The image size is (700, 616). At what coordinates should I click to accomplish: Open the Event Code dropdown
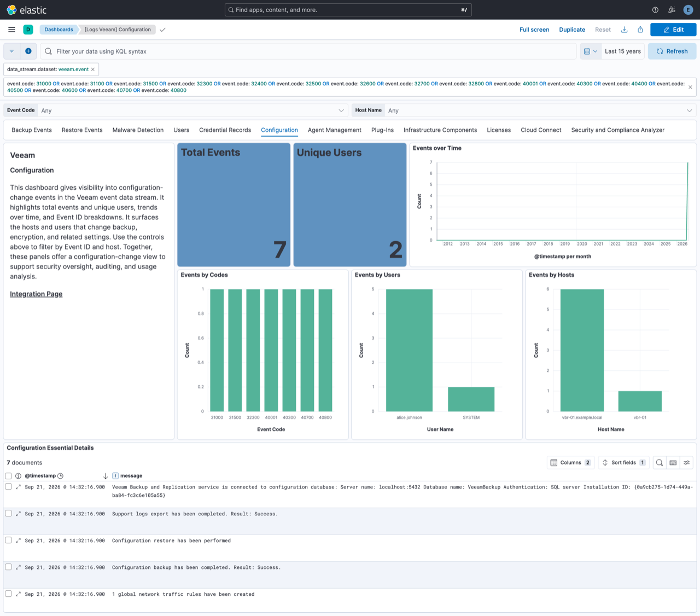[192, 111]
